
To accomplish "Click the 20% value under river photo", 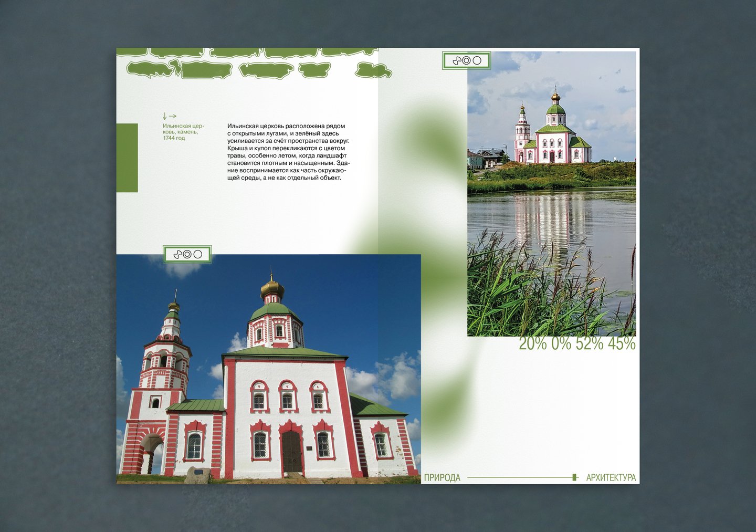I will pyautogui.click(x=533, y=343).
